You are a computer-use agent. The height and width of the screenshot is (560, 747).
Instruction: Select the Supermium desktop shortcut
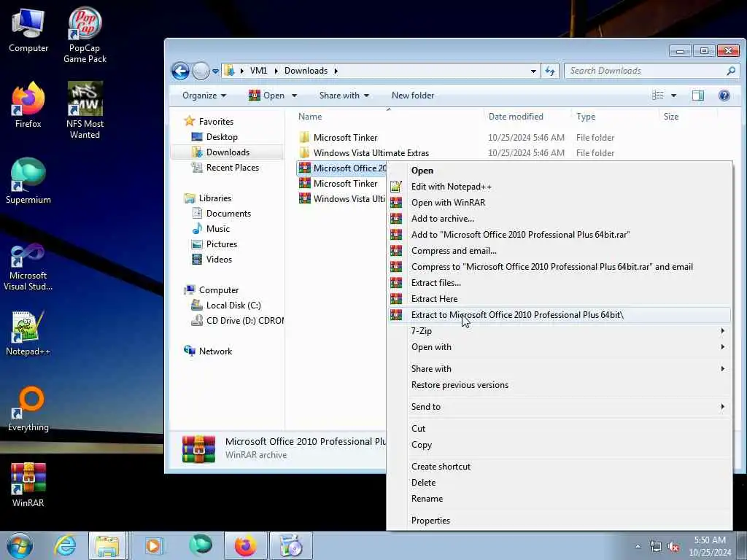tap(28, 182)
